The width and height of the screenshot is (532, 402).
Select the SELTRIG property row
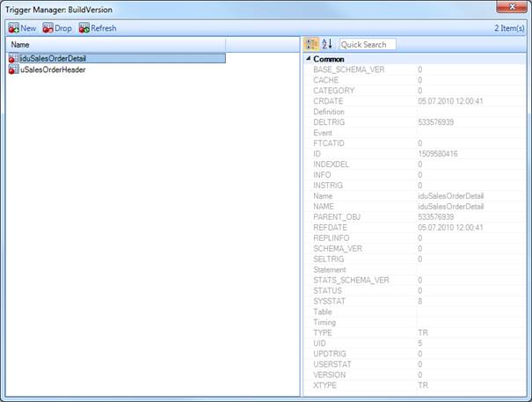coord(414,259)
